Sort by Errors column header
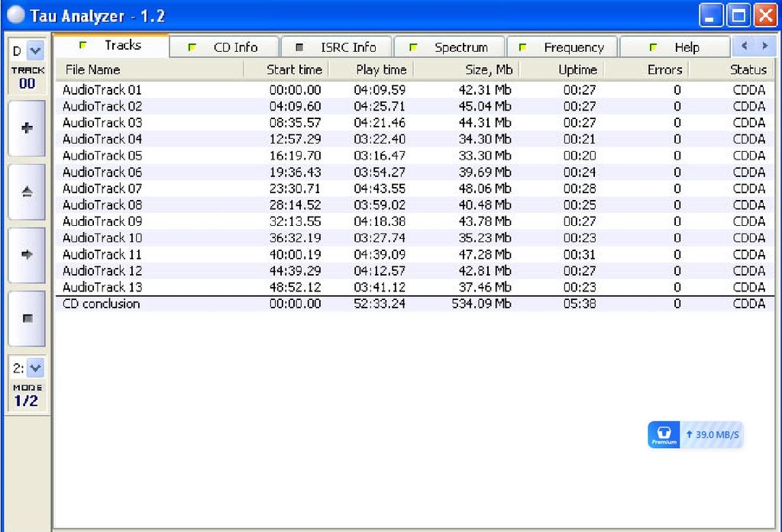 (646, 69)
